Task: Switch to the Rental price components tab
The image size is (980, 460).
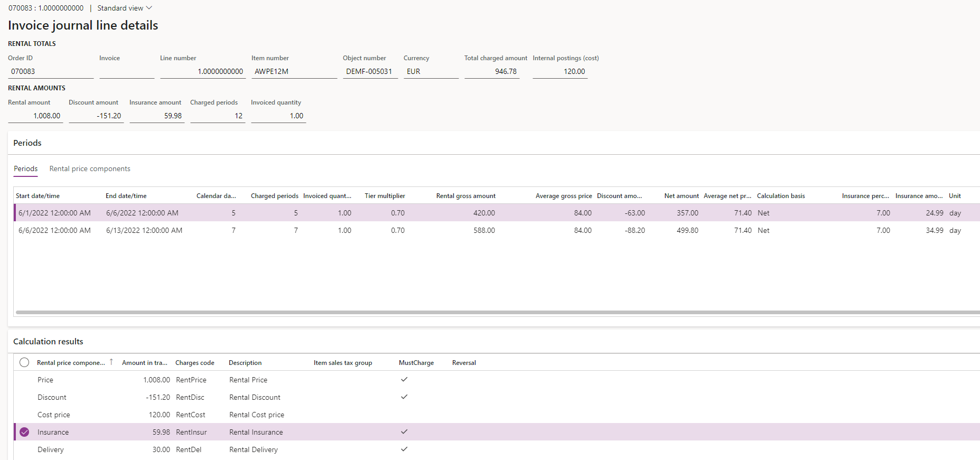Action: click(x=90, y=168)
